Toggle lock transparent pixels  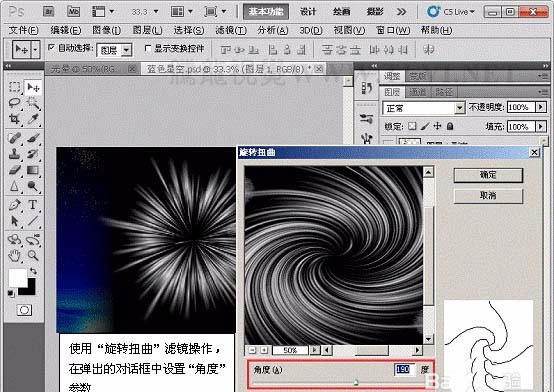(x=412, y=126)
